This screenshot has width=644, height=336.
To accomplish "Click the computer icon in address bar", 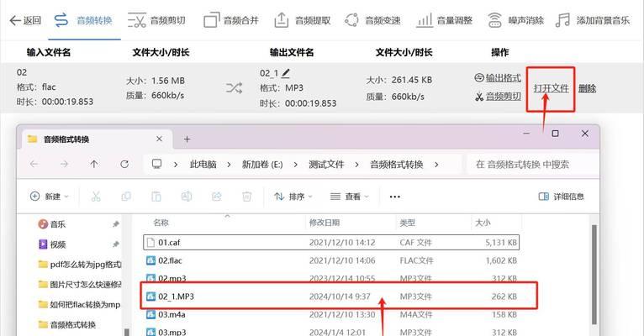I will point(156,164).
